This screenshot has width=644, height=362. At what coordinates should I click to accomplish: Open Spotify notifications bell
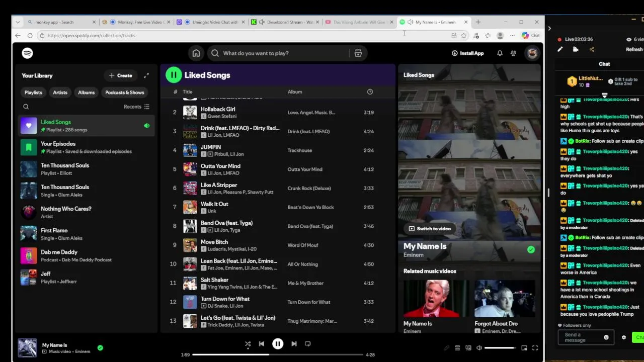click(500, 53)
